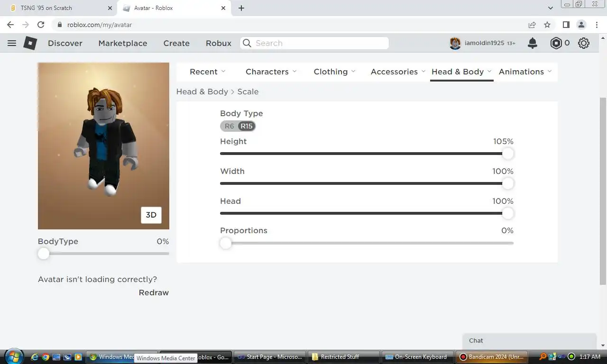Click the avatar preview thumbnail
This screenshot has height=364, width=607.
coord(103,146)
